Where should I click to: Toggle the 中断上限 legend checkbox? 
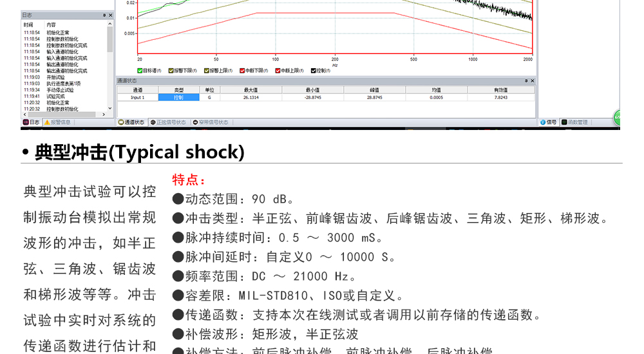click(278, 71)
